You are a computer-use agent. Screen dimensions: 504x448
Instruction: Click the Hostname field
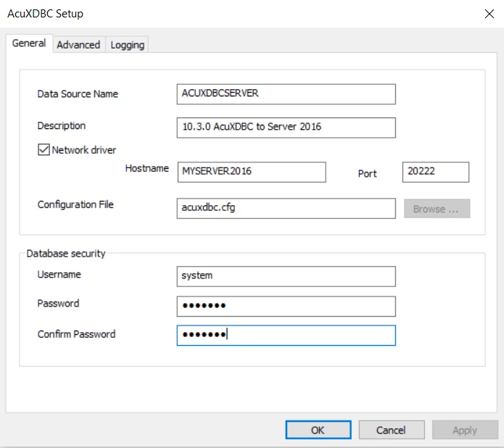pos(252,172)
